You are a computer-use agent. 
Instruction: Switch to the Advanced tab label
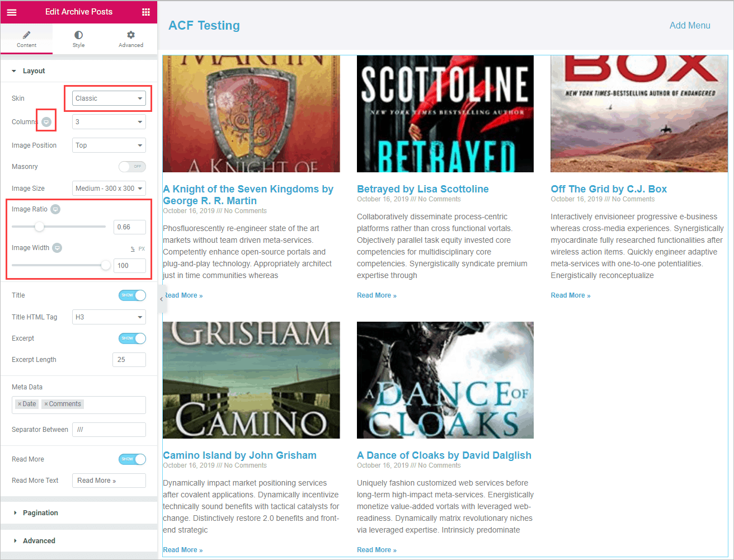(x=131, y=45)
